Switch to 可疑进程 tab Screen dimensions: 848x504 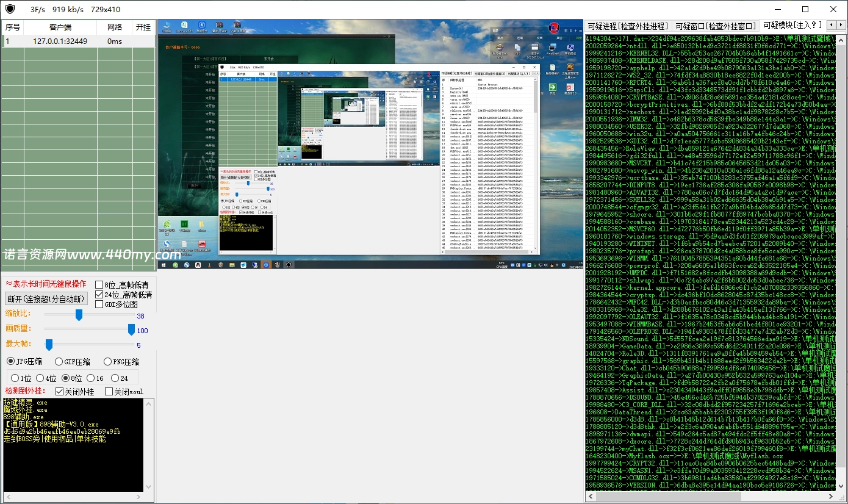coord(627,26)
